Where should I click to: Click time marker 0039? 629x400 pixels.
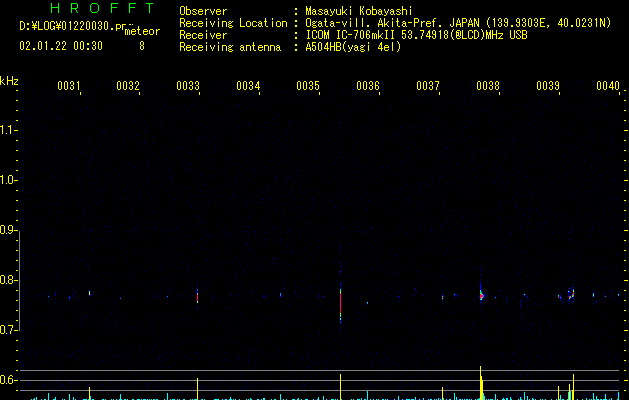548,85
